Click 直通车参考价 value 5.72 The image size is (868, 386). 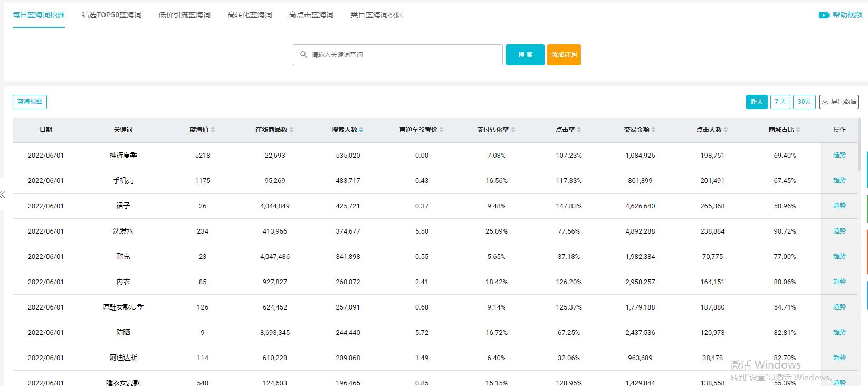(422, 333)
